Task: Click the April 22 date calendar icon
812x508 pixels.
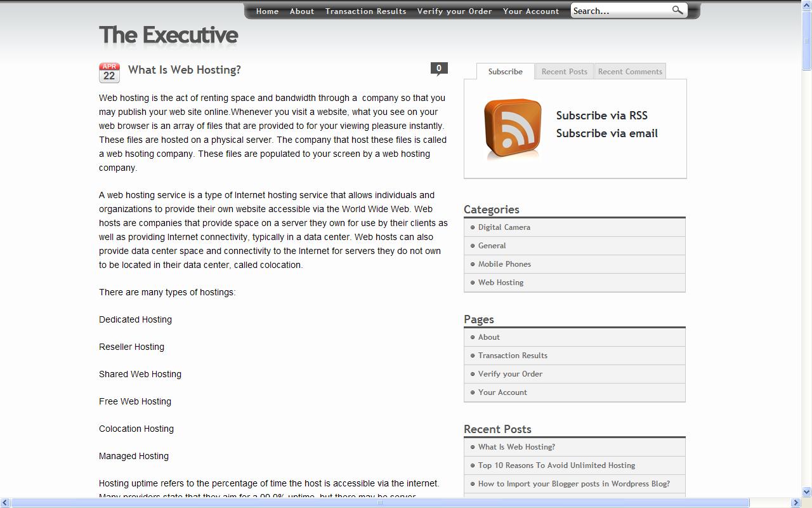Action: click(x=109, y=73)
